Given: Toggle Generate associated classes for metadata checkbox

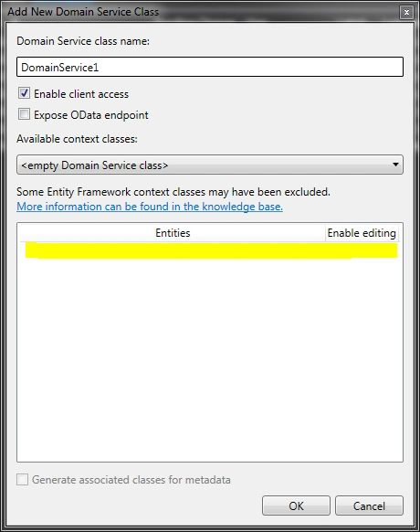Looking at the screenshot, I should 23,479.
